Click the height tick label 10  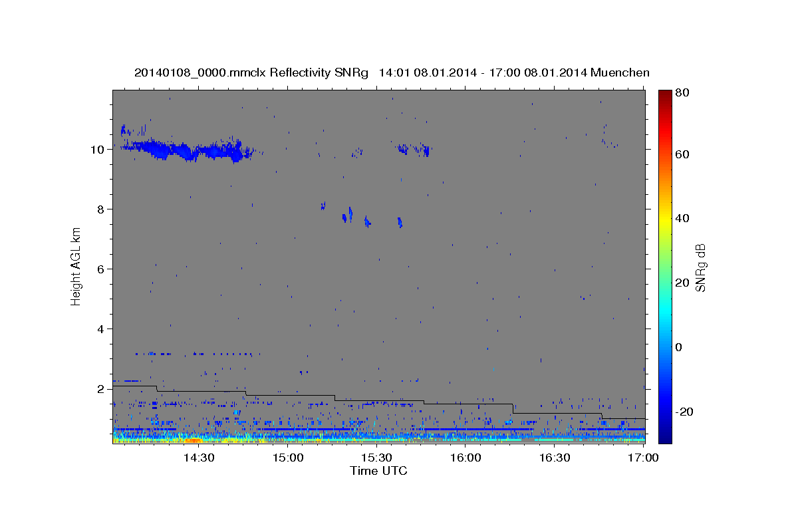point(97,150)
